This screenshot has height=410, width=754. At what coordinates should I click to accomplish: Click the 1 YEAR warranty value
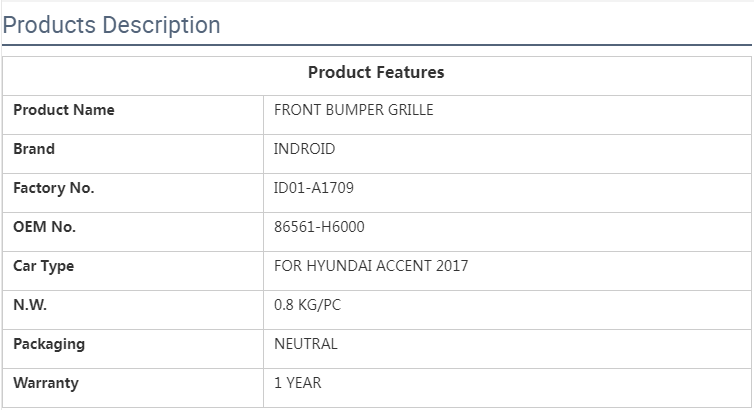coord(298,383)
